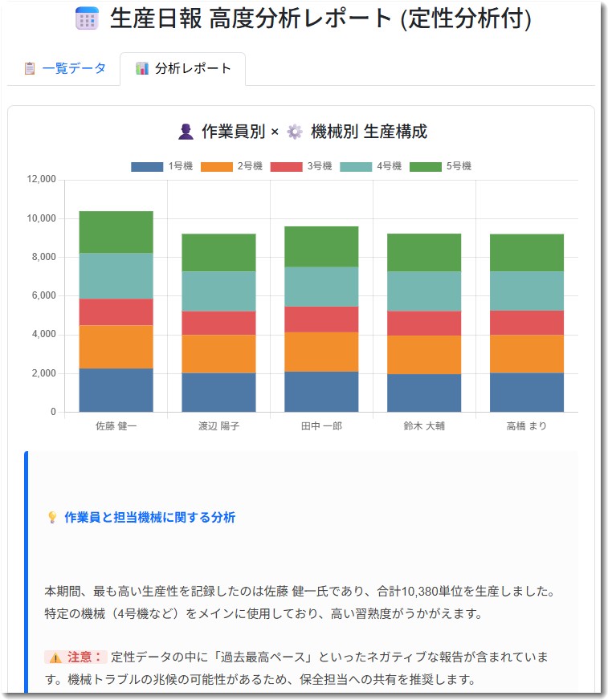Click 佐藤 健一's green 5号機 bar segment
This screenshot has height=700, width=608.
click(x=116, y=232)
